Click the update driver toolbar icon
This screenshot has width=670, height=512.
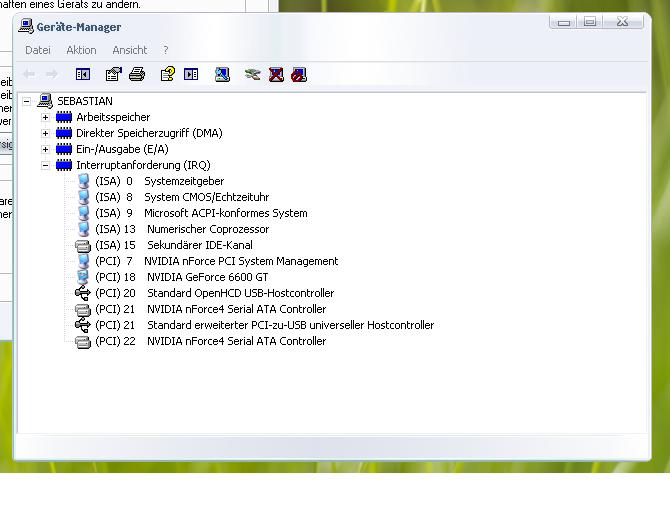click(253, 75)
